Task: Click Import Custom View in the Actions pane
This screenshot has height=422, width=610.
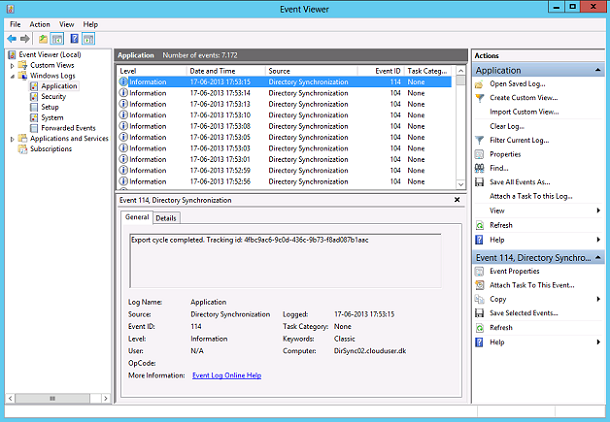Action: (524, 112)
